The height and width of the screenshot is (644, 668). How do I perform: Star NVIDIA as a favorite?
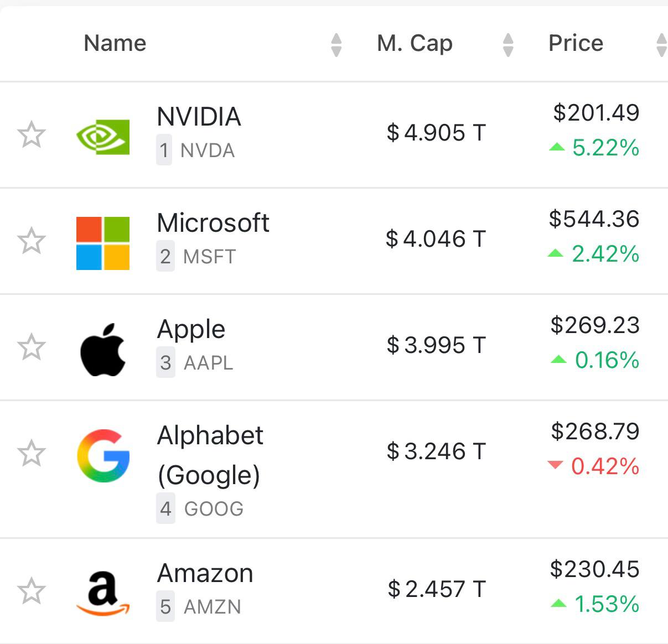click(x=31, y=135)
